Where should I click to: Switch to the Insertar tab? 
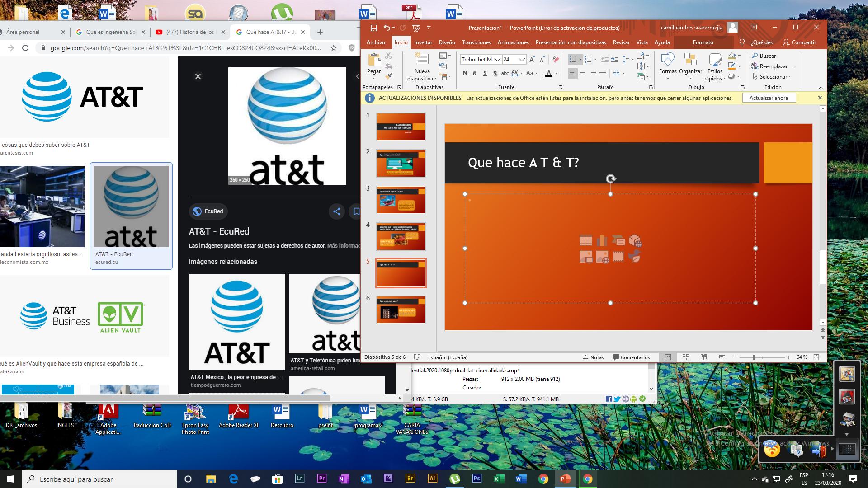point(423,42)
